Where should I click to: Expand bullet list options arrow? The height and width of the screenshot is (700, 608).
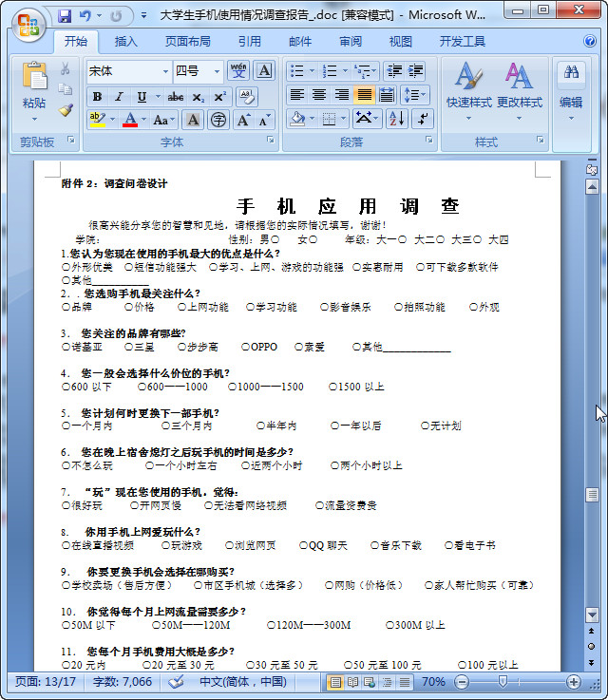312,71
